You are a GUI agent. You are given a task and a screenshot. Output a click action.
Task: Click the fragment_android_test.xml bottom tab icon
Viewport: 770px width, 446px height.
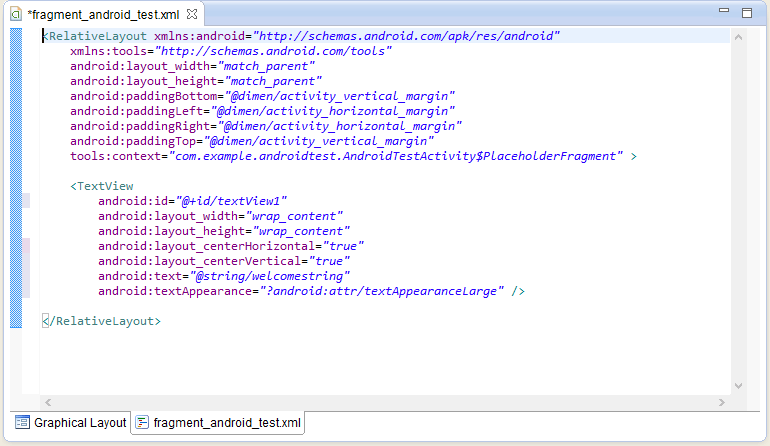click(142, 423)
